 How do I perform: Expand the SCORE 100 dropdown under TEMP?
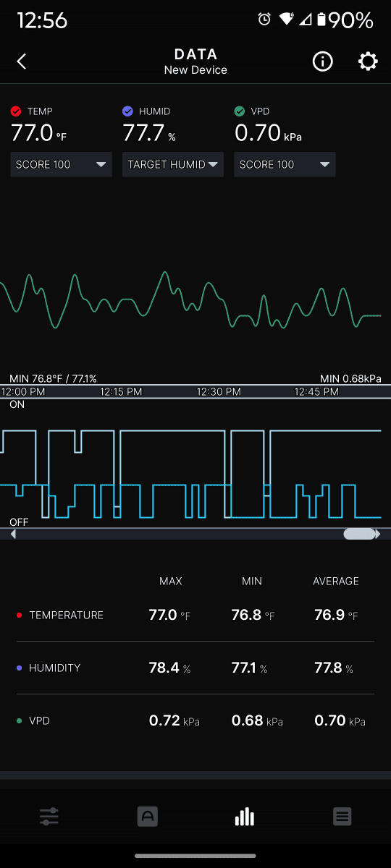61,164
